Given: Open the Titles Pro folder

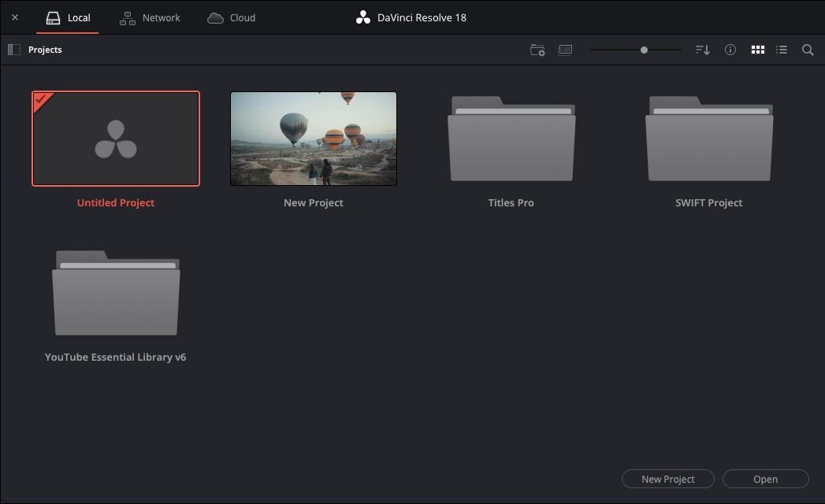Looking at the screenshot, I should (x=511, y=139).
